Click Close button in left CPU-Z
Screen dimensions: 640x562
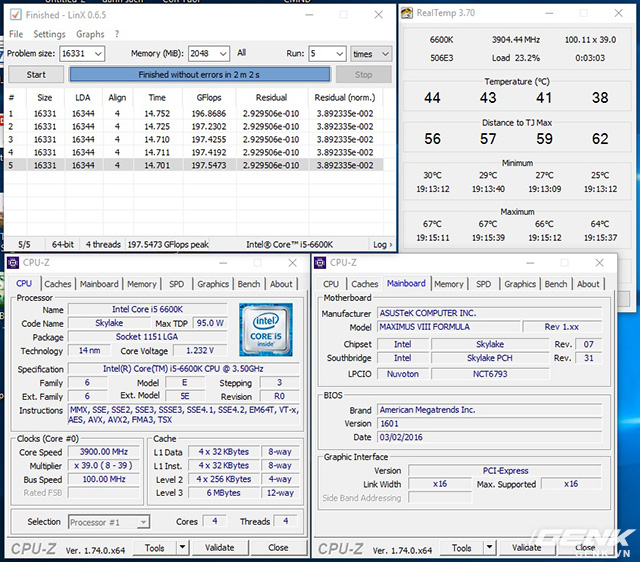point(278,548)
